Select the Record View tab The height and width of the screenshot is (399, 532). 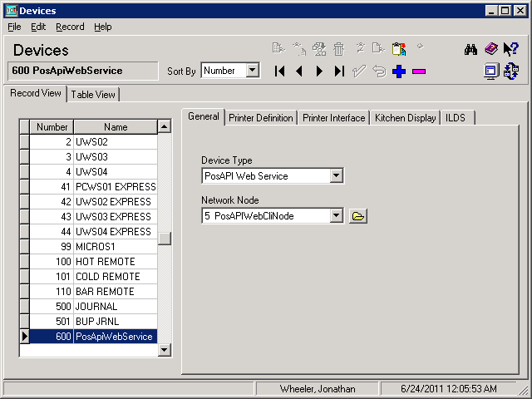(35, 93)
